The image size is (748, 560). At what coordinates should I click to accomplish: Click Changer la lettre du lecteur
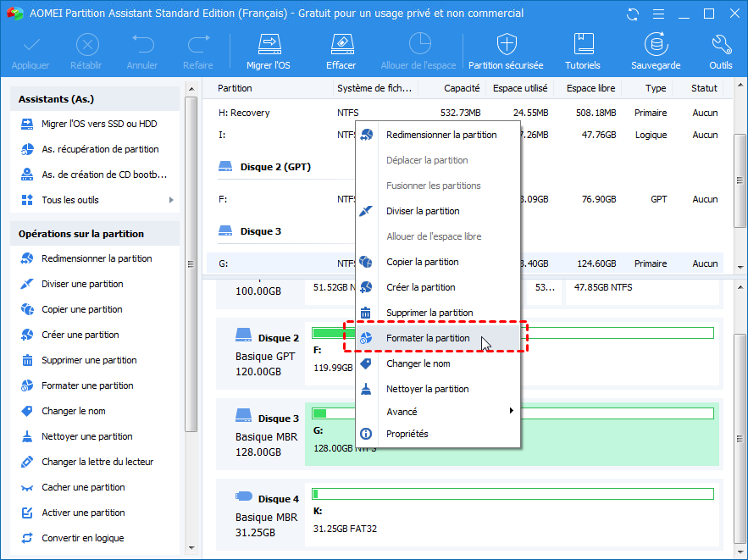point(96,462)
